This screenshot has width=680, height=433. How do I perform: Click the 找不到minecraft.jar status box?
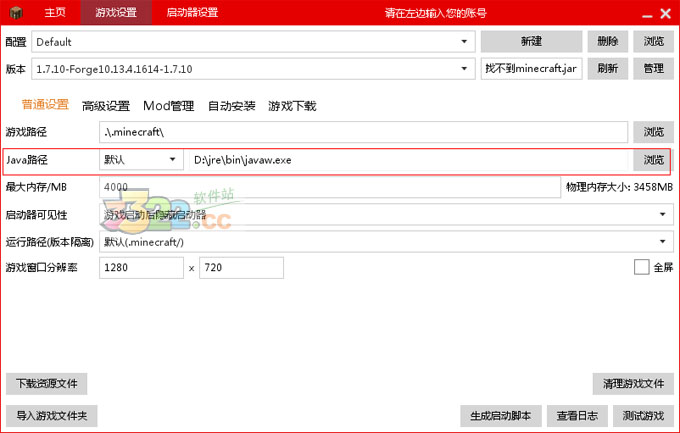pyautogui.click(x=531, y=69)
